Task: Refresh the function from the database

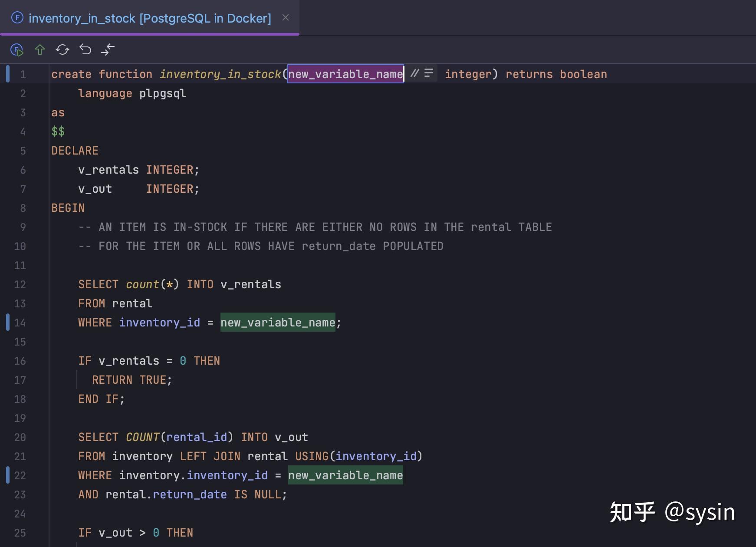Action: click(62, 49)
